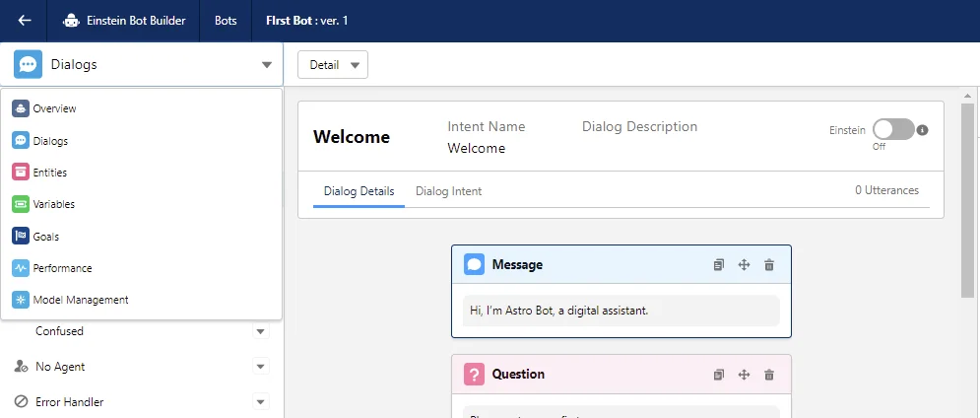Select Dialogs from the menu
The height and width of the screenshot is (418, 980).
pos(141,140)
